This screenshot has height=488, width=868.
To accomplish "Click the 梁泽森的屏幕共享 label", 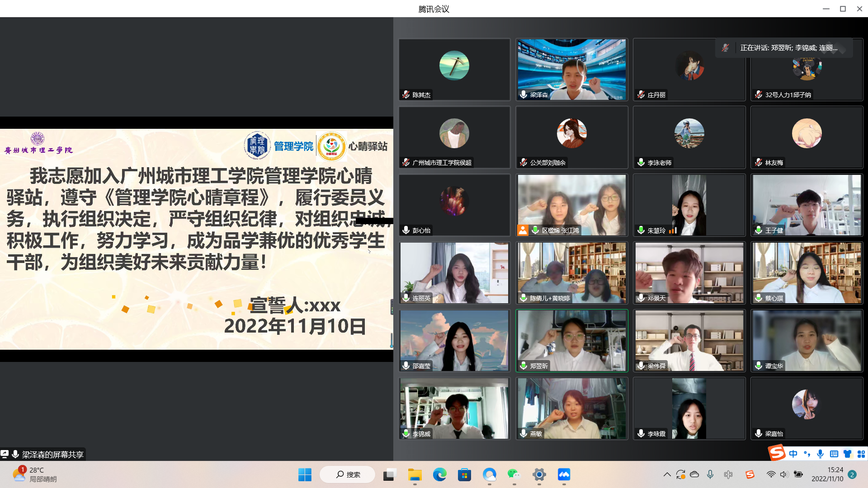I will (x=53, y=455).
